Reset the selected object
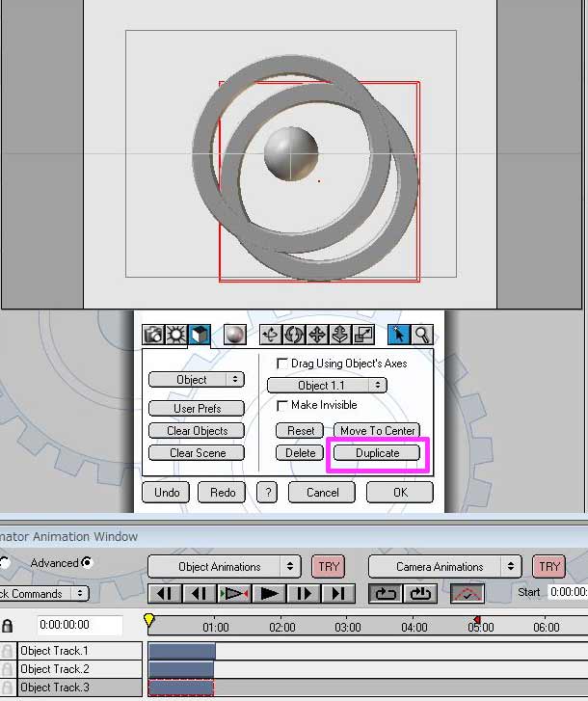The image size is (588, 701). pyautogui.click(x=300, y=430)
